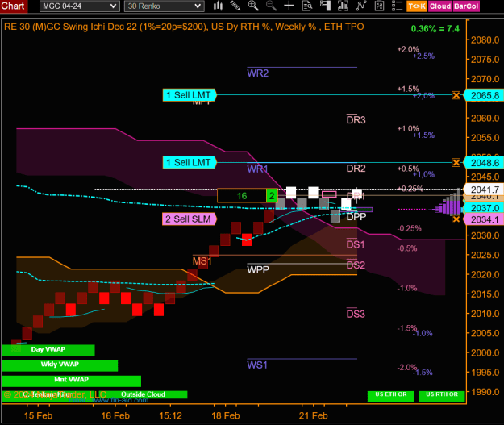Toggle the T<>K button
504x425 pixels.
[417, 6]
